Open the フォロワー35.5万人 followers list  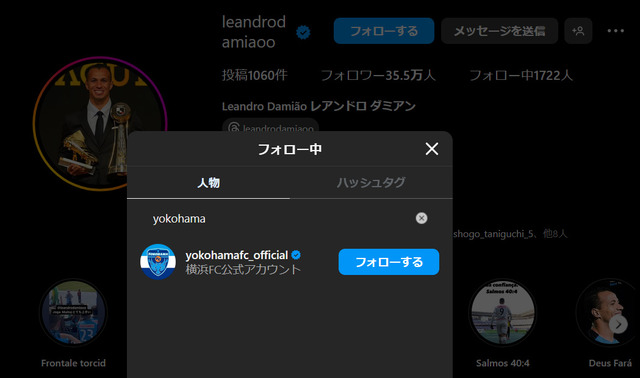click(x=378, y=75)
